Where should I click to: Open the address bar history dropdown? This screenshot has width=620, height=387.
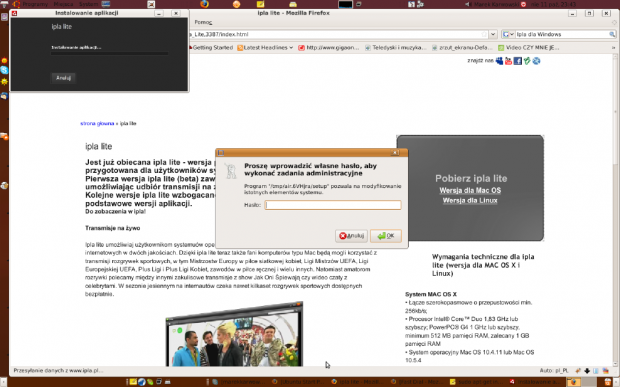click(x=493, y=34)
